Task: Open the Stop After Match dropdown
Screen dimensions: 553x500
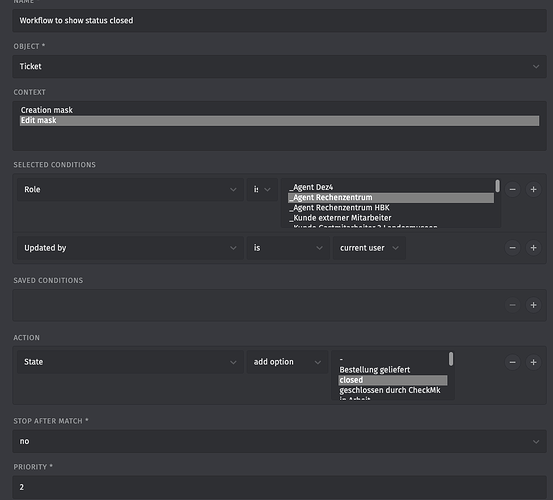Action: (x=279, y=441)
